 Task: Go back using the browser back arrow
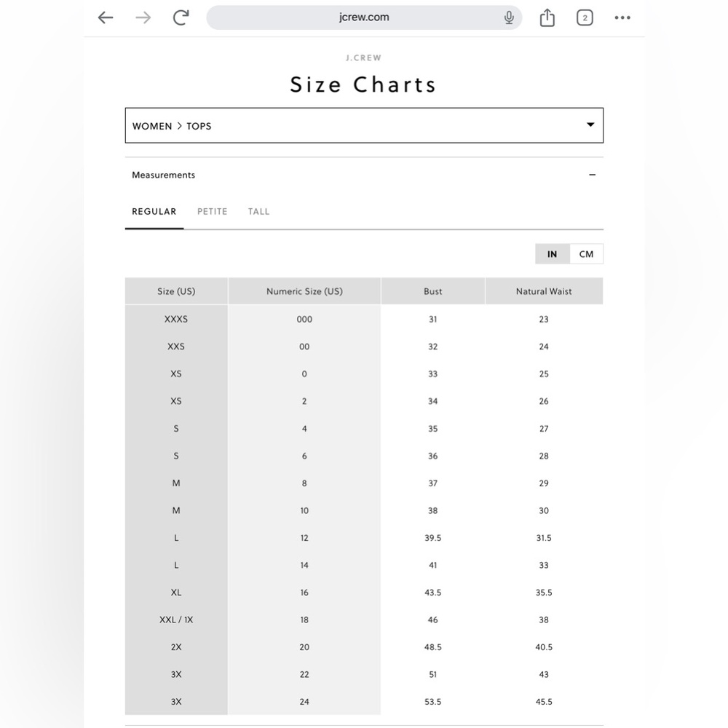106,17
